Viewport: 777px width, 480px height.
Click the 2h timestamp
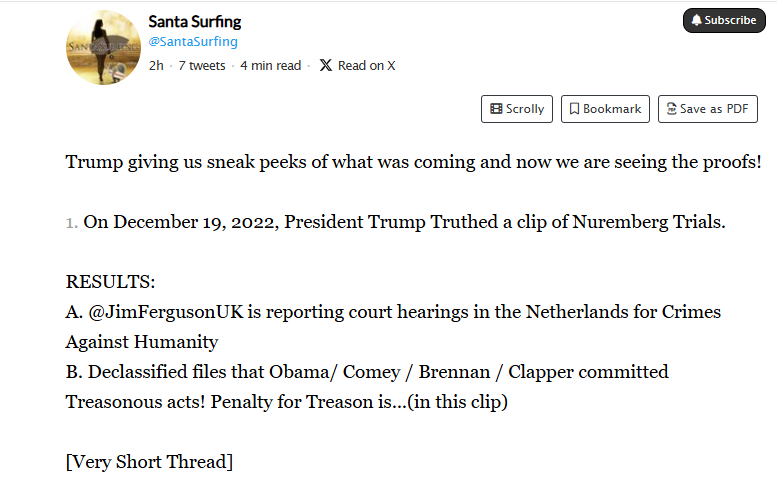tap(156, 66)
